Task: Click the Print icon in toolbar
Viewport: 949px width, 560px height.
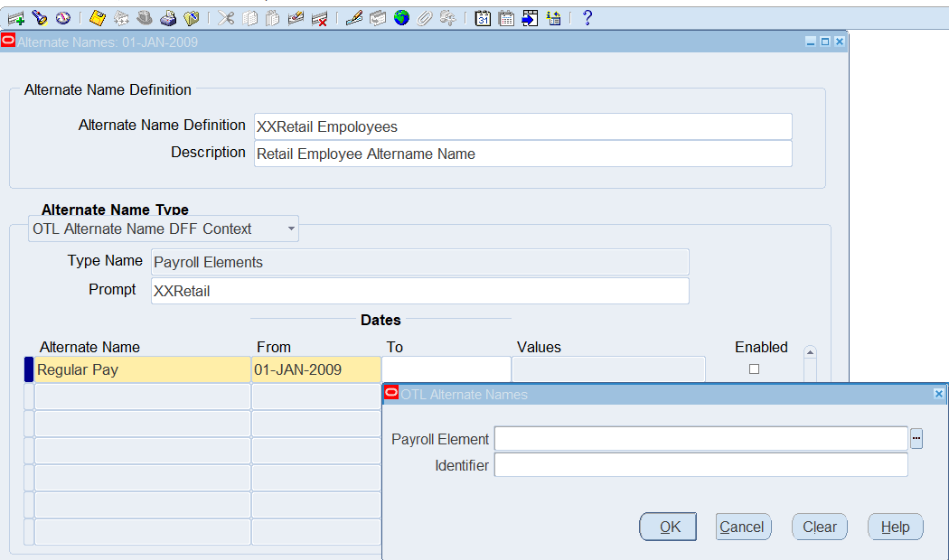Action: [168, 18]
